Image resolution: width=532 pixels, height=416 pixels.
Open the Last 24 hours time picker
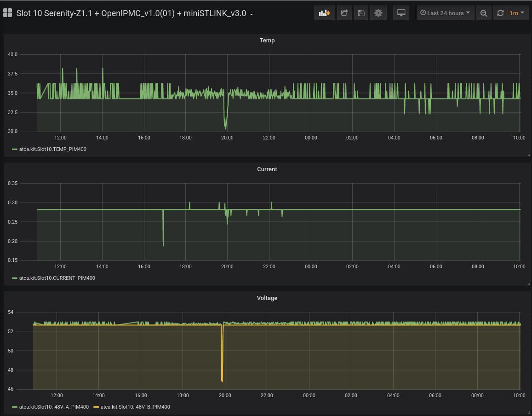pos(445,13)
